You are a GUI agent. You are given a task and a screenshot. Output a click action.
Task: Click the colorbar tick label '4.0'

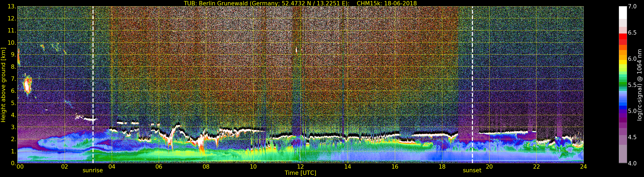(632, 163)
